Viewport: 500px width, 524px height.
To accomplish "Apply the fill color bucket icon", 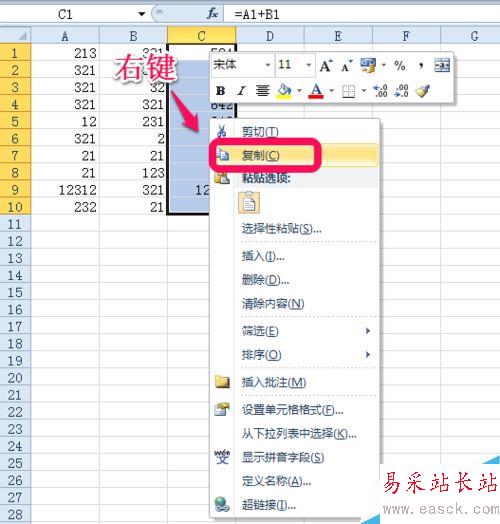I will (284, 91).
